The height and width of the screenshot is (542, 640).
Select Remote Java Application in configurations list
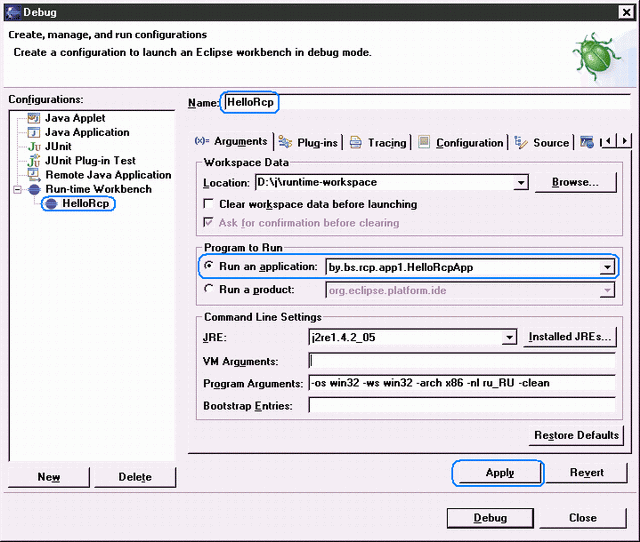pos(108,175)
